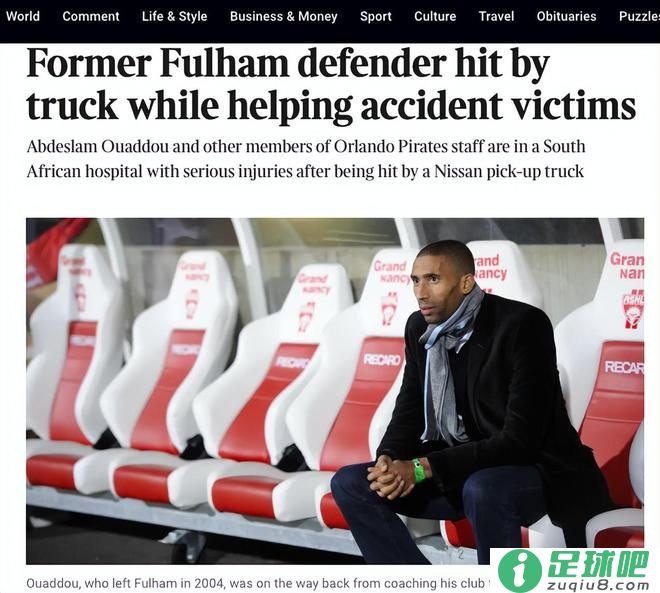The height and width of the screenshot is (593, 660).
Task: Click the man's green wristband in photo
Action: (419, 470)
